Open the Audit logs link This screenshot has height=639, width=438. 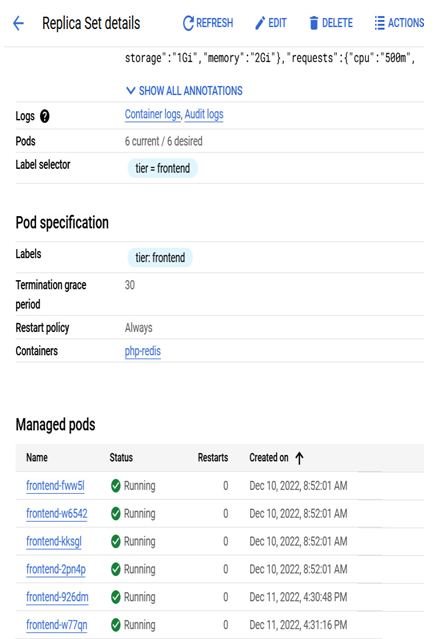coord(204,115)
